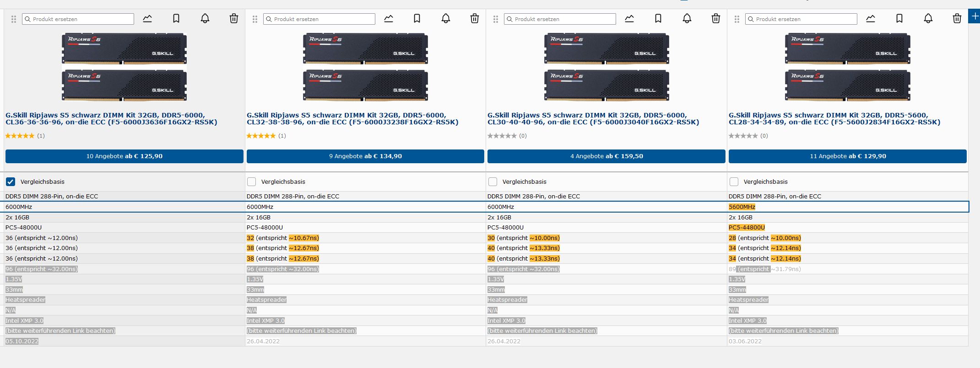This screenshot has width=980, height=368.
Task: Bookmark the DDR5-5600 CL28 kit
Action: coord(899,19)
